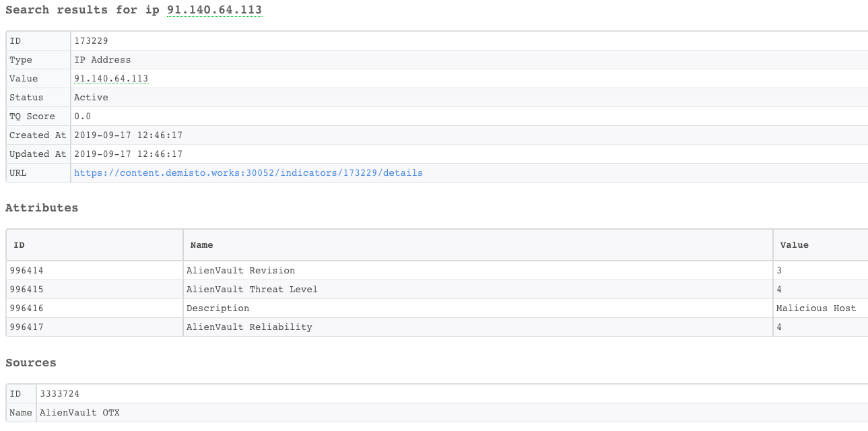Select the indicator ID 173229 cell
Viewport: 868px width, 431px height.
coord(93,41)
